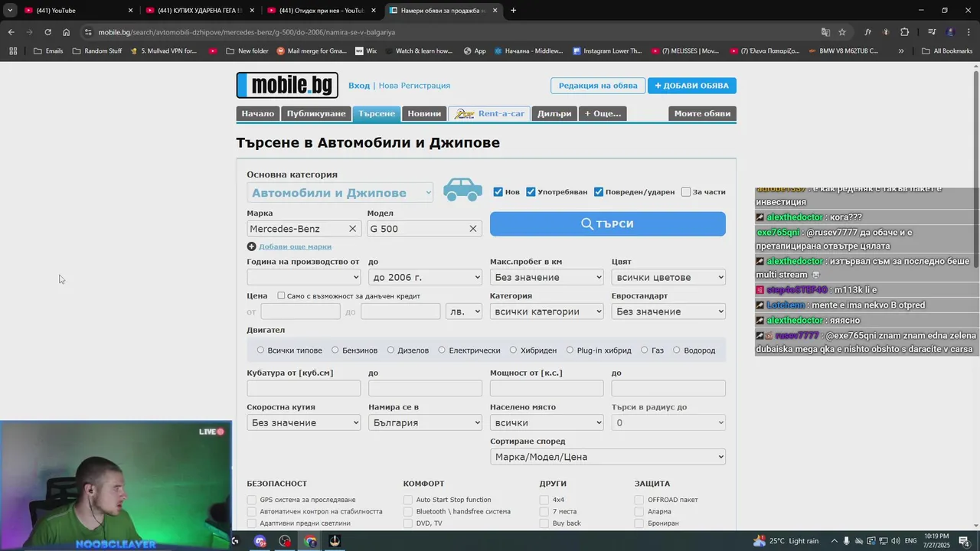Clear the G 500 model field
This screenshot has height=551, width=980.
472,229
